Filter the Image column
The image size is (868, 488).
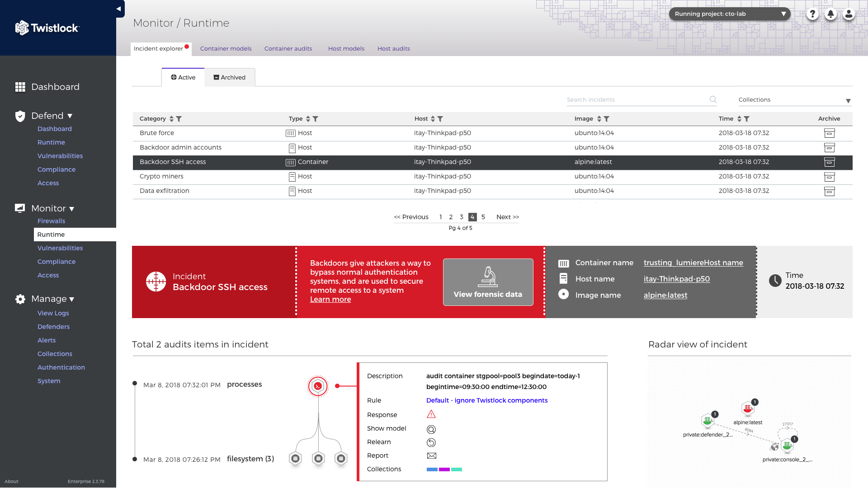click(x=607, y=119)
